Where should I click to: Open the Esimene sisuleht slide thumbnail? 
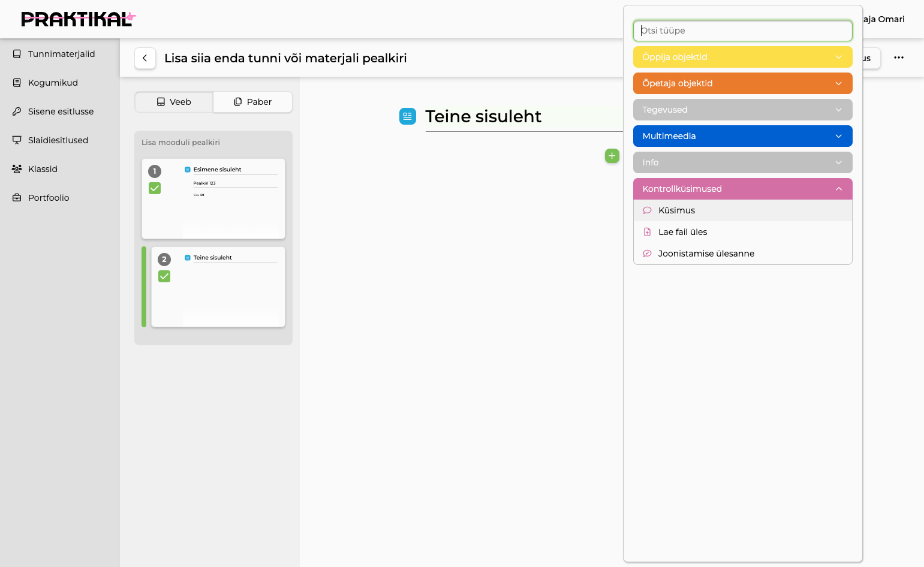(213, 199)
